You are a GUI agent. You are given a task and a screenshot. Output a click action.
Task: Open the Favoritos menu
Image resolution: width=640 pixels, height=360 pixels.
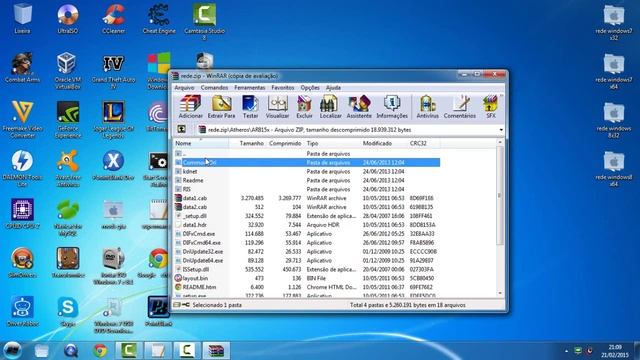click(282, 88)
